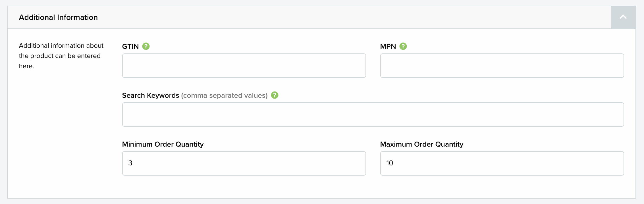The image size is (644, 204).
Task: Click the Search Keywords label text
Action: 151,95
